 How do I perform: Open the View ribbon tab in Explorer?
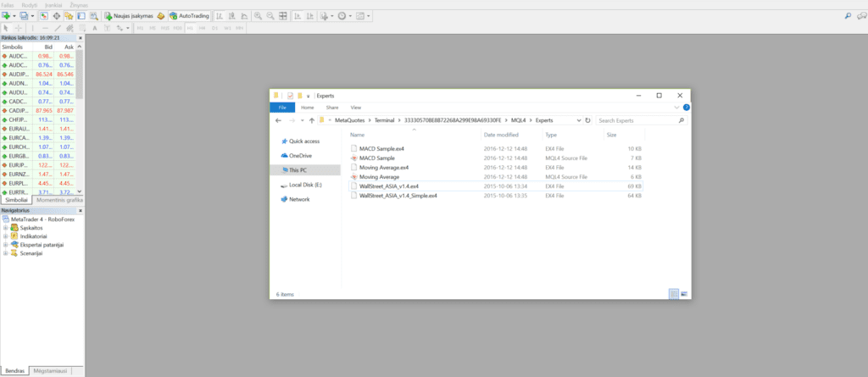point(355,108)
